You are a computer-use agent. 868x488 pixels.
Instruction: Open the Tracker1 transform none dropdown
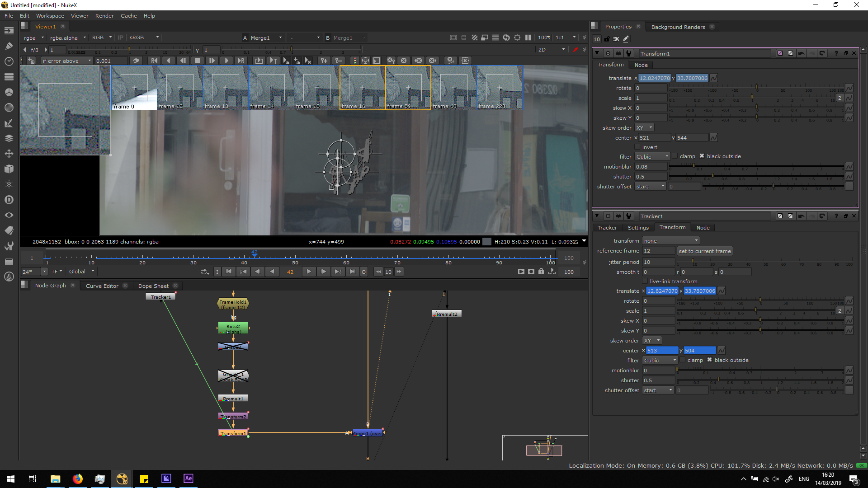point(670,241)
